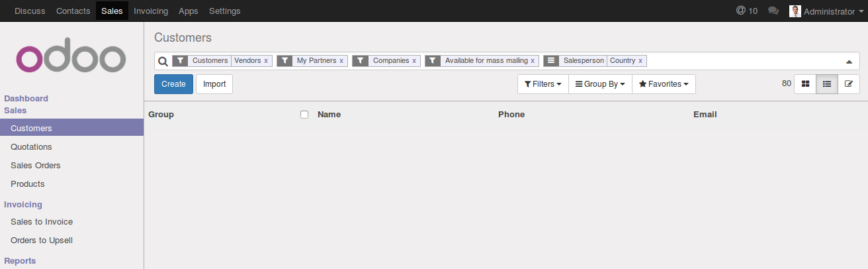Open the Invoicing menu

pos(151,11)
